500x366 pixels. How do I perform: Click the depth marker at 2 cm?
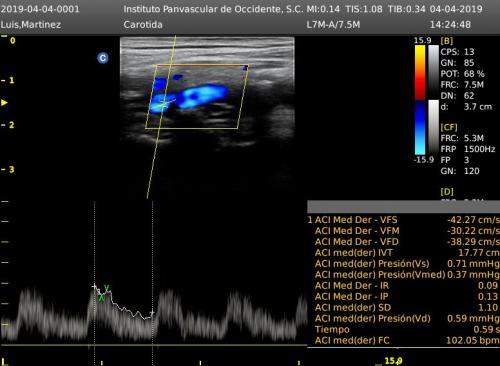[8, 125]
